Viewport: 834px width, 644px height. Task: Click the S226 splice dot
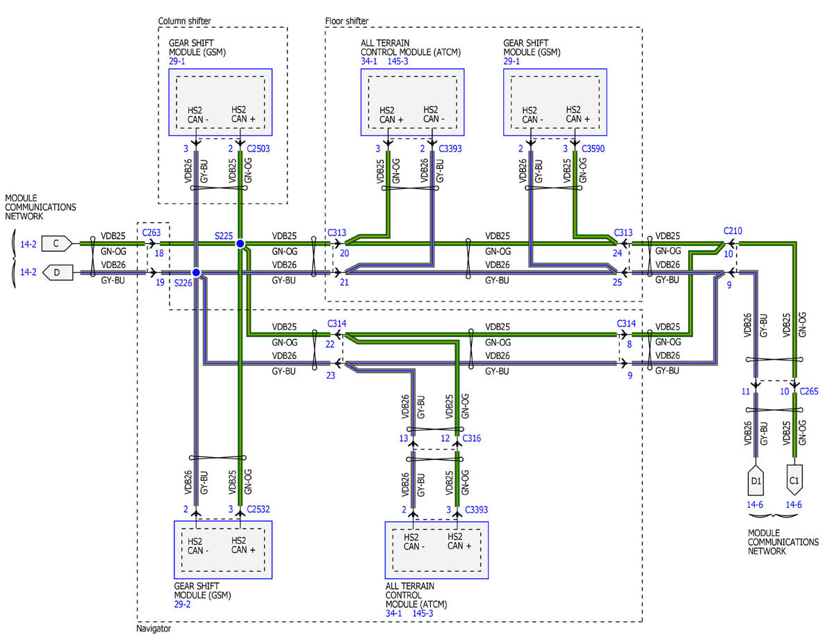point(196,273)
